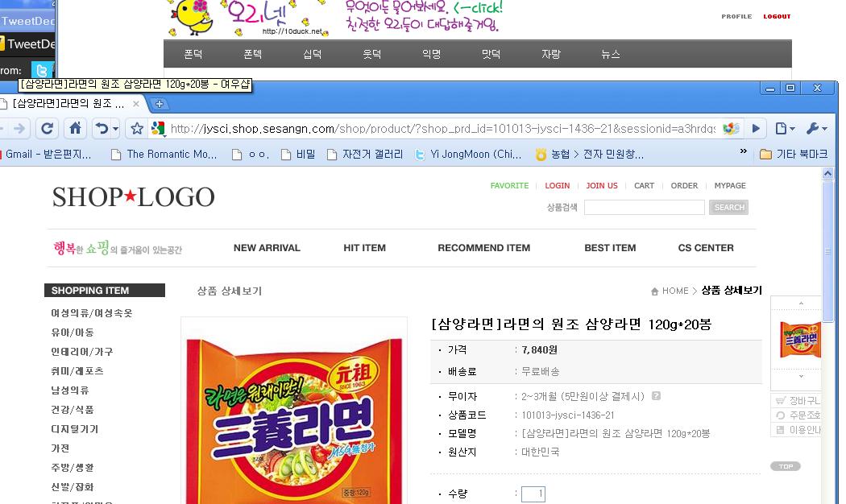Open the MYPAGE link
This screenshot has height=504, width=846.
tap(730, 185)
